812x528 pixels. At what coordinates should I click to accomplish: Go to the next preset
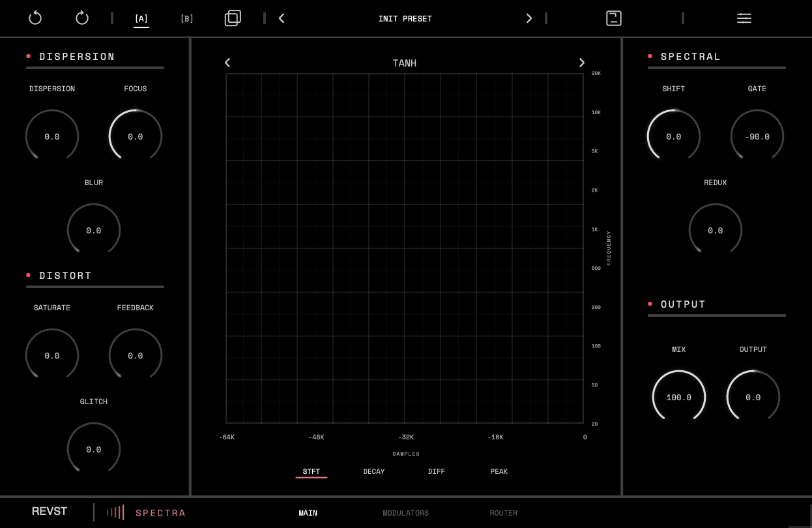tap(529, 18)
